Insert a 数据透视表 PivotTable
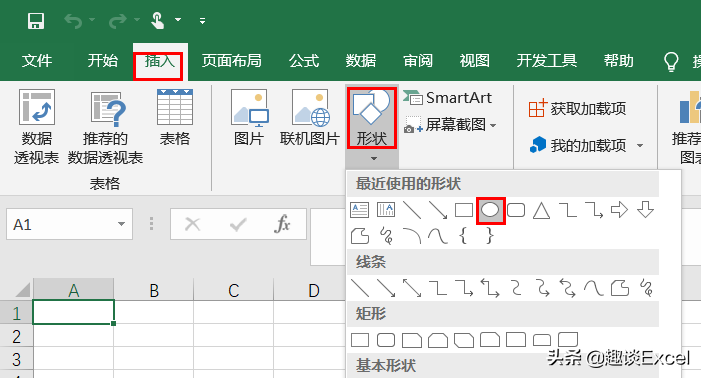Image resolution: width=701 pixels, height=378 pixels. coord(37,126)
